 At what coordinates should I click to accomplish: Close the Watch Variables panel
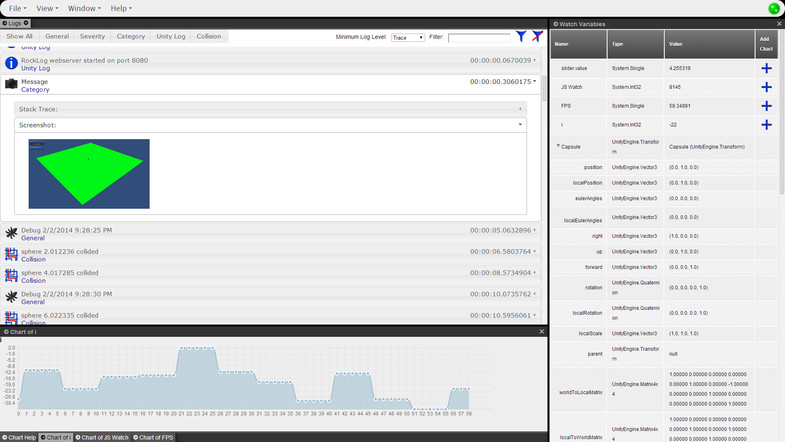pyautogui.click(x=779, y=24)
